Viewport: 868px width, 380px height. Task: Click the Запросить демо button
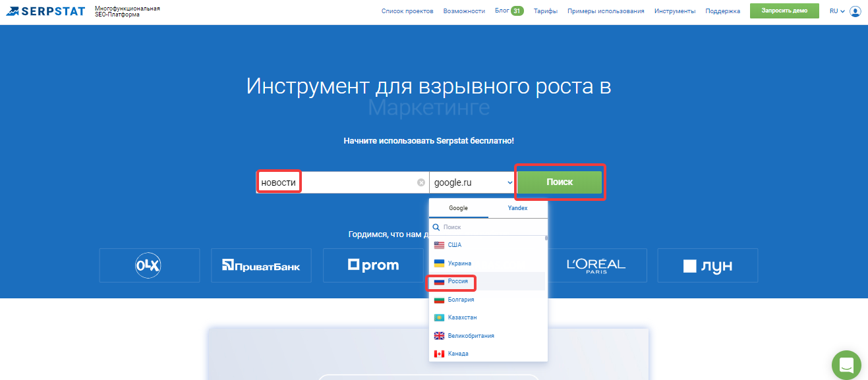(x=784, y=11)
